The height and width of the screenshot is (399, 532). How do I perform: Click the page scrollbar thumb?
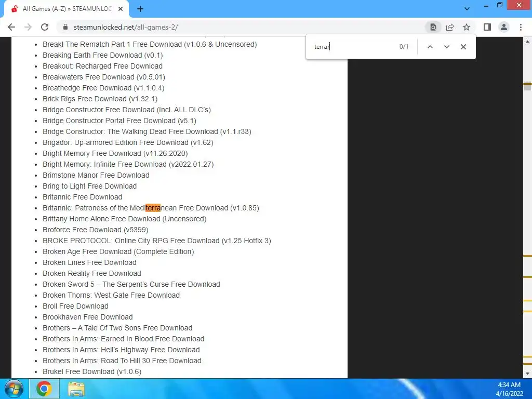click(x=527, y=86)
